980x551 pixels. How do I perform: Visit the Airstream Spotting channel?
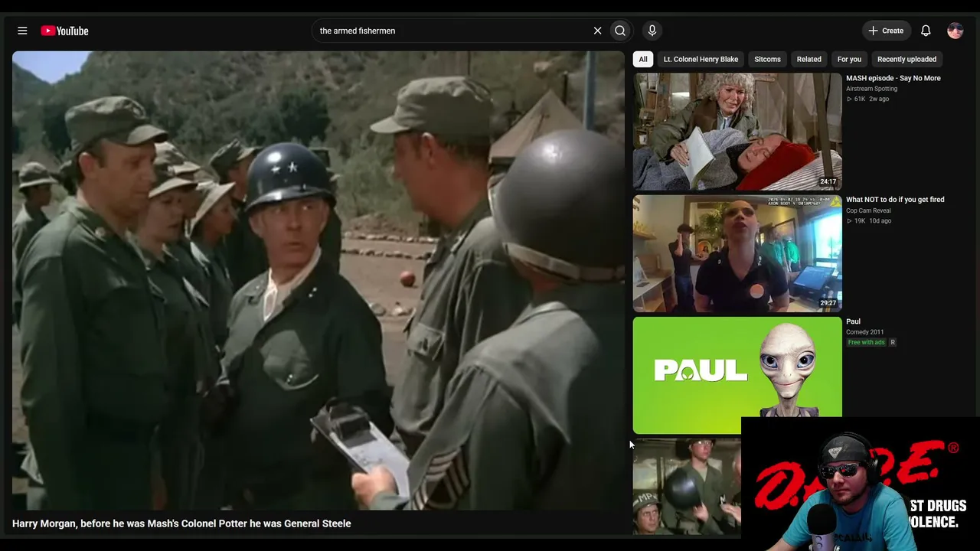click(871, 89)
